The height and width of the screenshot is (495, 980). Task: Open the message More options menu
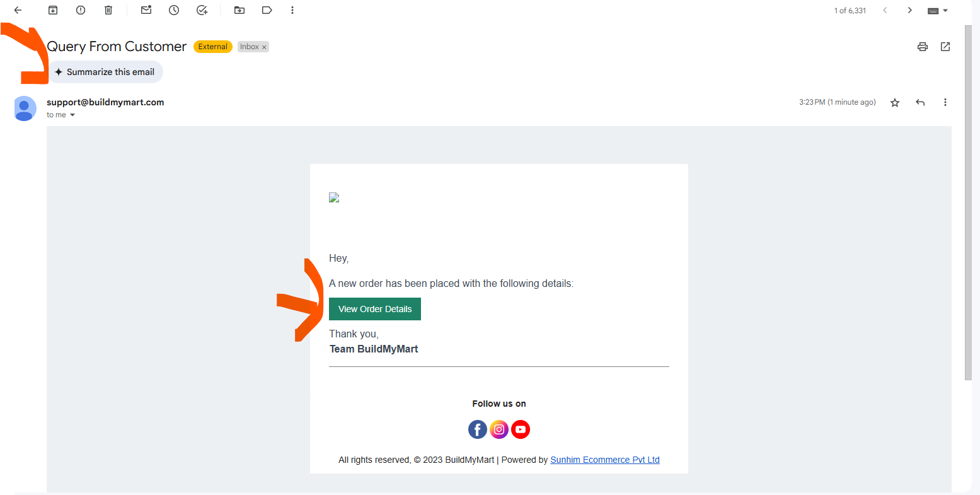tap(945, 102)
